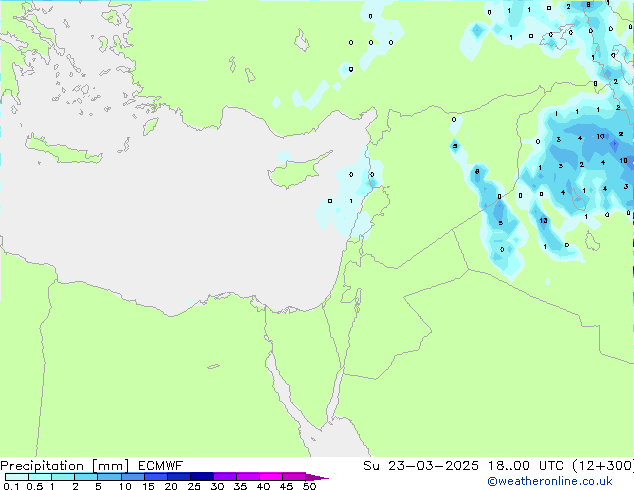Click the 35–40 mm legend swatch
The height and width of the screenshot is (490, 634).
[247, 477]
